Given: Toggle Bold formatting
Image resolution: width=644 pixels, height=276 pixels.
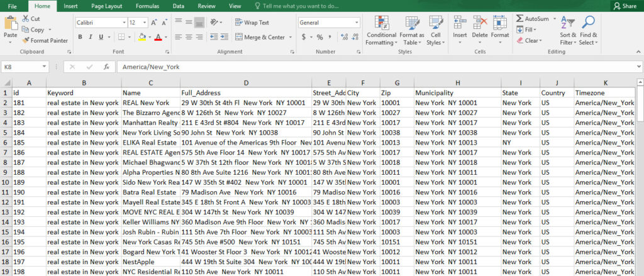Looking at the screenshot, I should point(80,38).
